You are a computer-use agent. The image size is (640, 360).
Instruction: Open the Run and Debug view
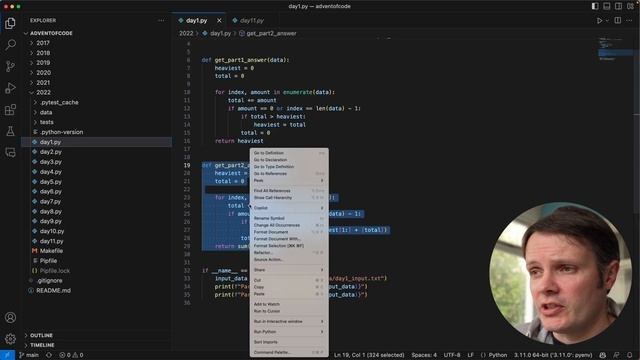10,88
